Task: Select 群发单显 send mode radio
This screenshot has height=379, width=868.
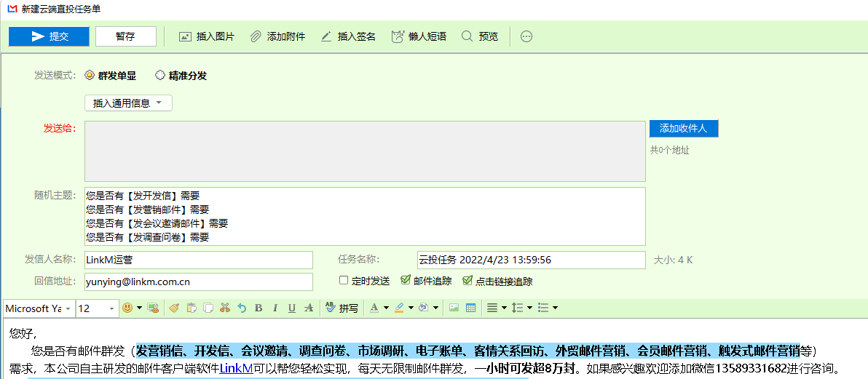Action: (110, 76)
